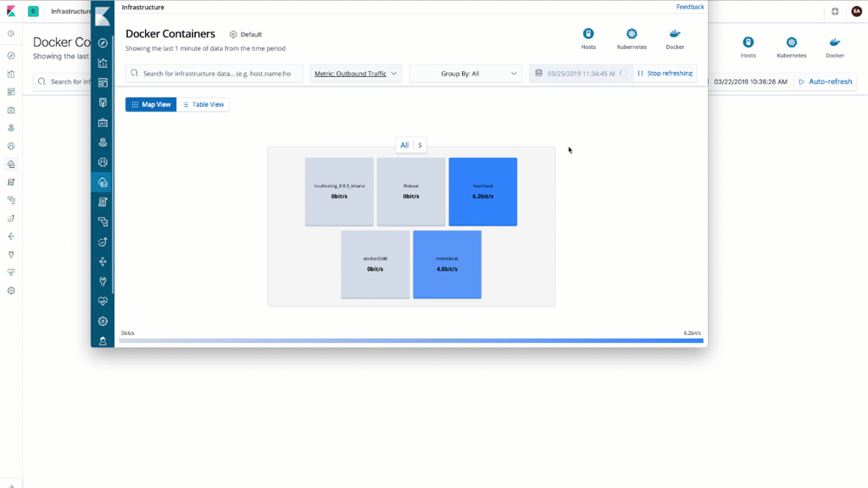Image resolution: width=868 pixels, height=488 pixels.
Task: Open Logs in the front window's dark sidebar
Action: click(x=103, y=202)
